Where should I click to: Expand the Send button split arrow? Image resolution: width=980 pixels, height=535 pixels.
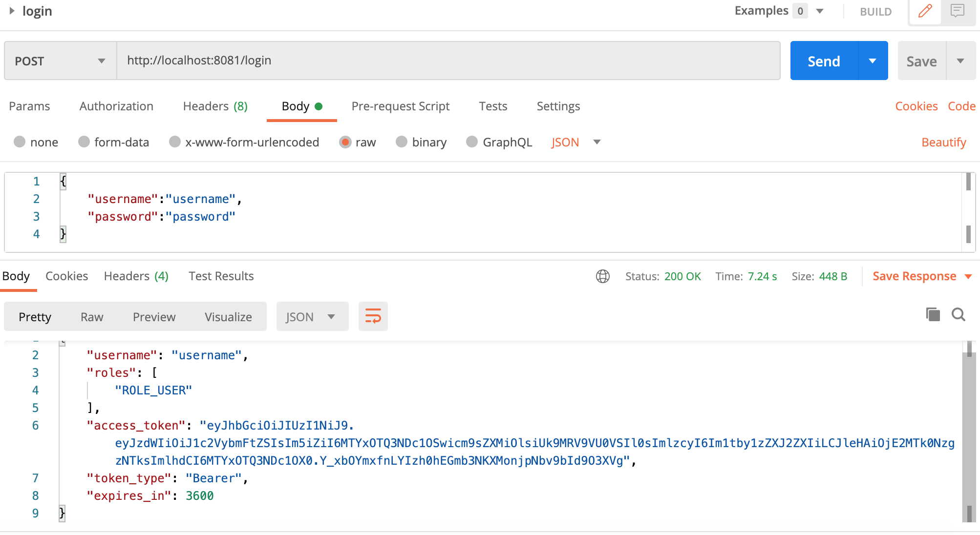pos(872,61)
